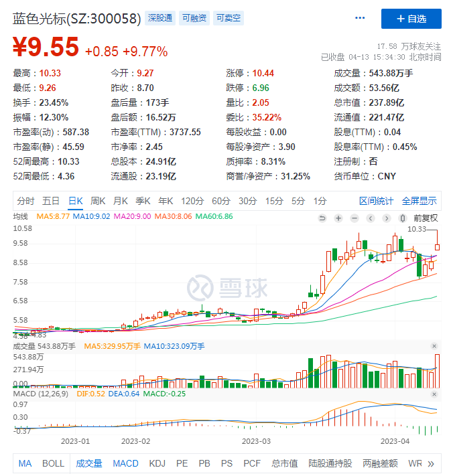Toggle the KDJ indicator

[x=157, y=464]
